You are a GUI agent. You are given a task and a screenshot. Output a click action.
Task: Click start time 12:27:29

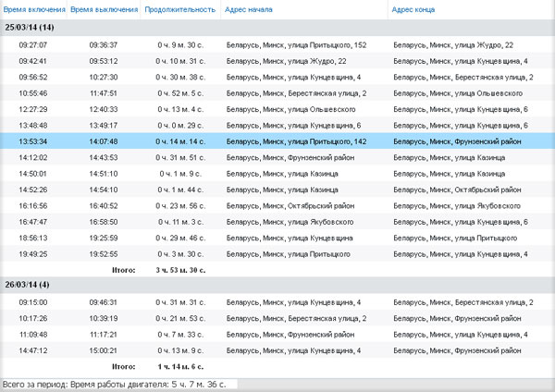[33, 109]
